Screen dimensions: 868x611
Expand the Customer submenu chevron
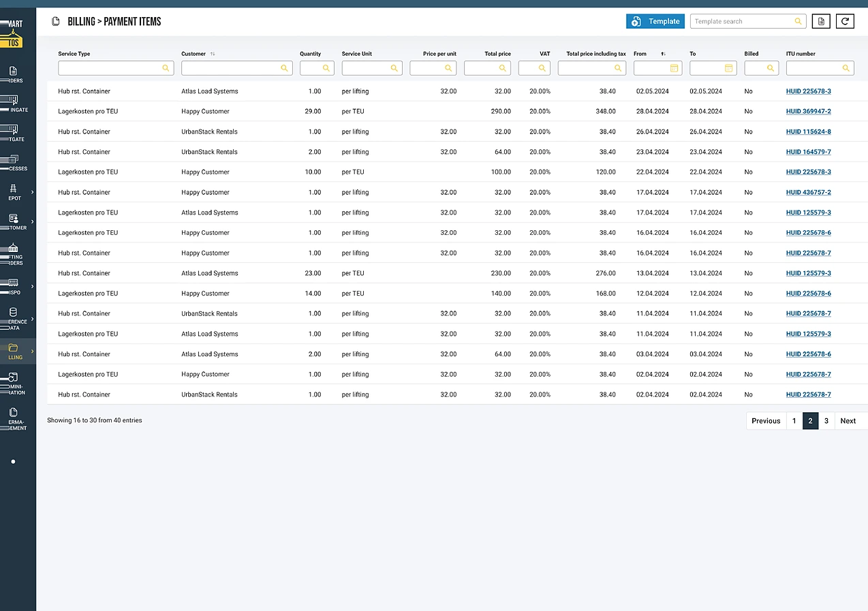coord(32,221)
